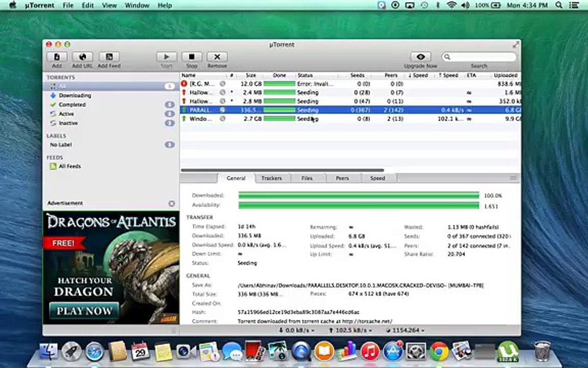This screenshot has width=588, height=368.
Task: Click the Stop toolbar button
Action: (191, 57)
